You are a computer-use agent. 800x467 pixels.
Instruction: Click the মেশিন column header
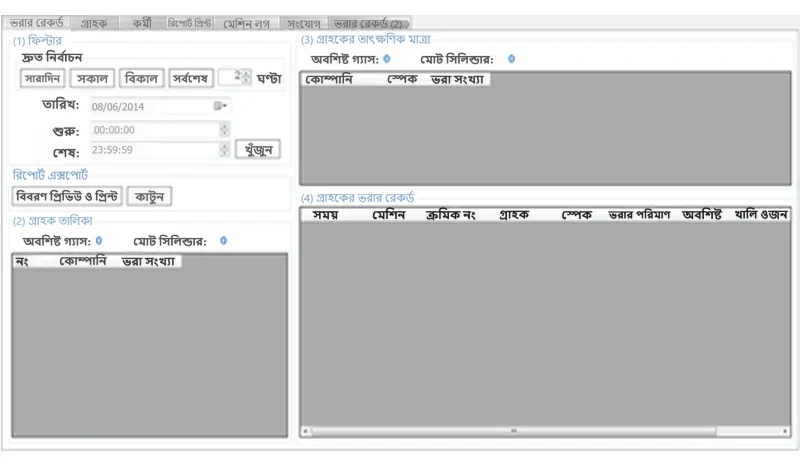tap(389, 215)
